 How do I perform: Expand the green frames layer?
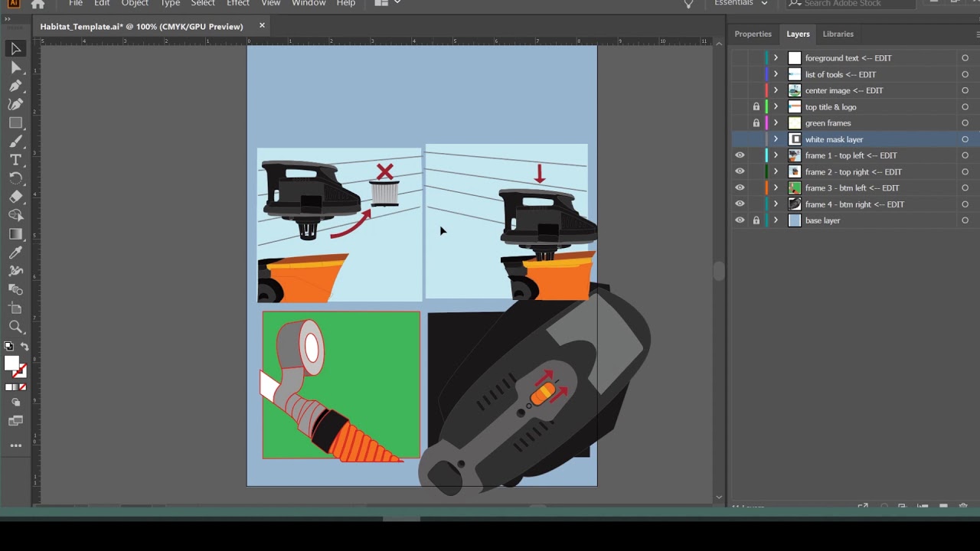(x=776, y=123)
